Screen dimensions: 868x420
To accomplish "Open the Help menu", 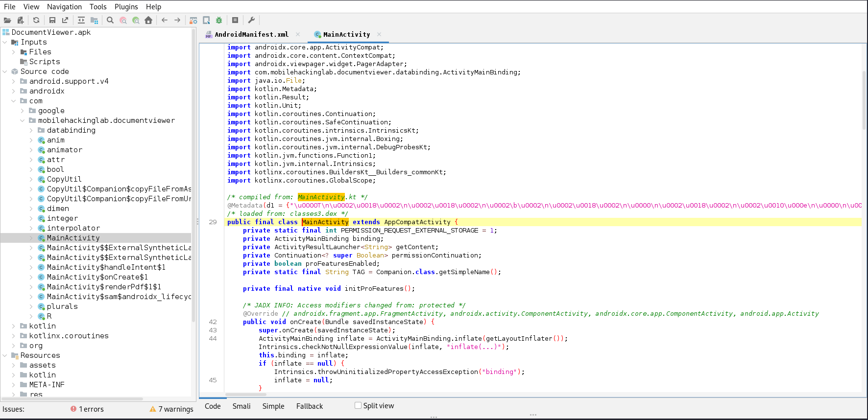I will point(153,7).
